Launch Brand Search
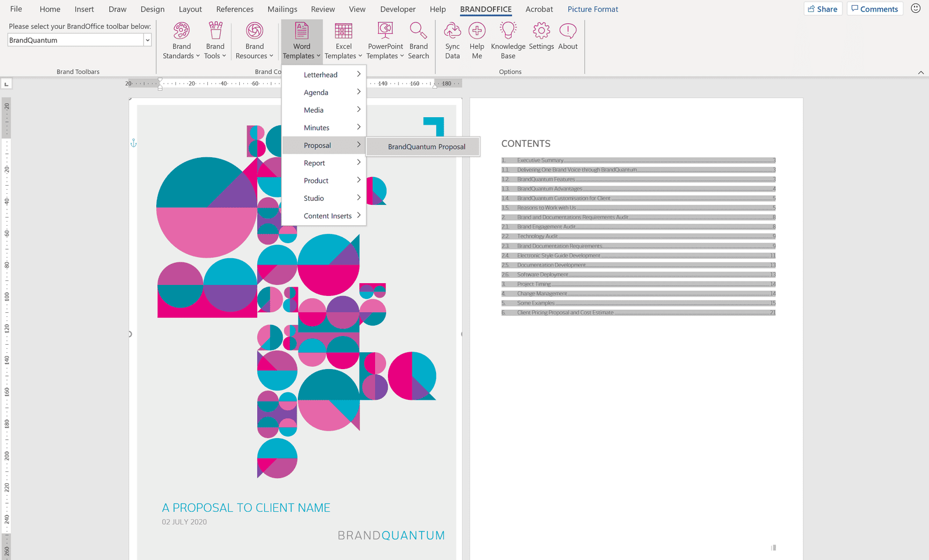The height and width of the screenshot is (560, 929). coord(418,41)
